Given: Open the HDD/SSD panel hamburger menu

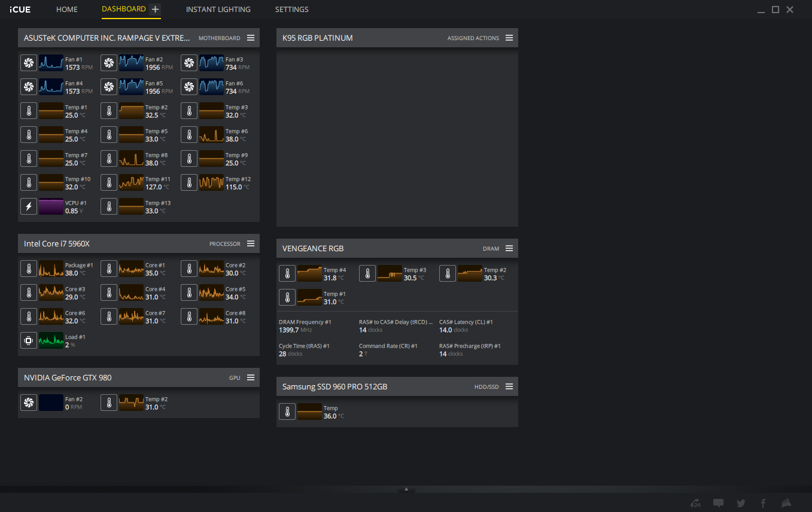Looking at the screenshot, I should (509, 386).
